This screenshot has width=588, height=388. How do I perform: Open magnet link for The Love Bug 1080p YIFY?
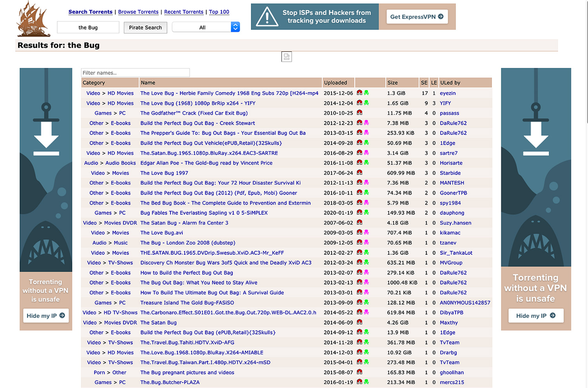[359, 103]
